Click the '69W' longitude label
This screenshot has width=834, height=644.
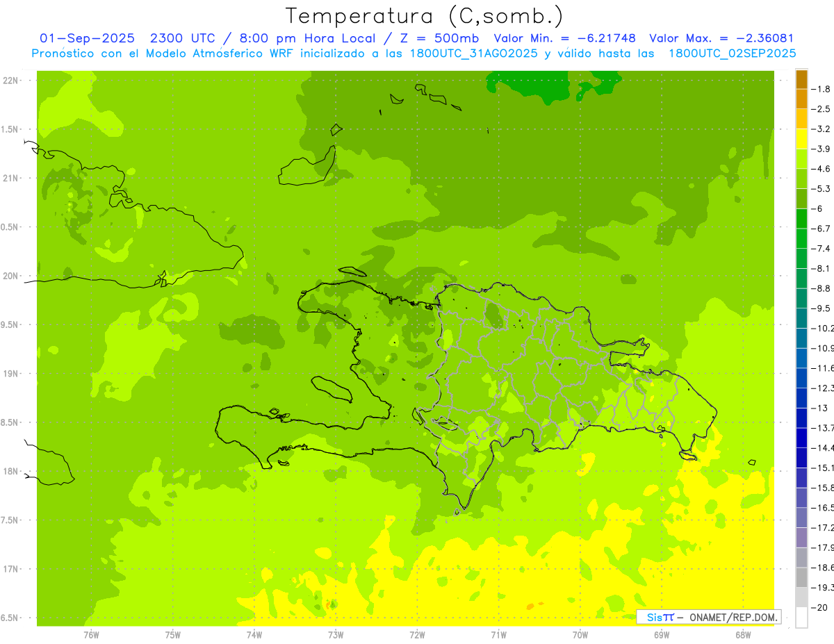pos(662,635)
